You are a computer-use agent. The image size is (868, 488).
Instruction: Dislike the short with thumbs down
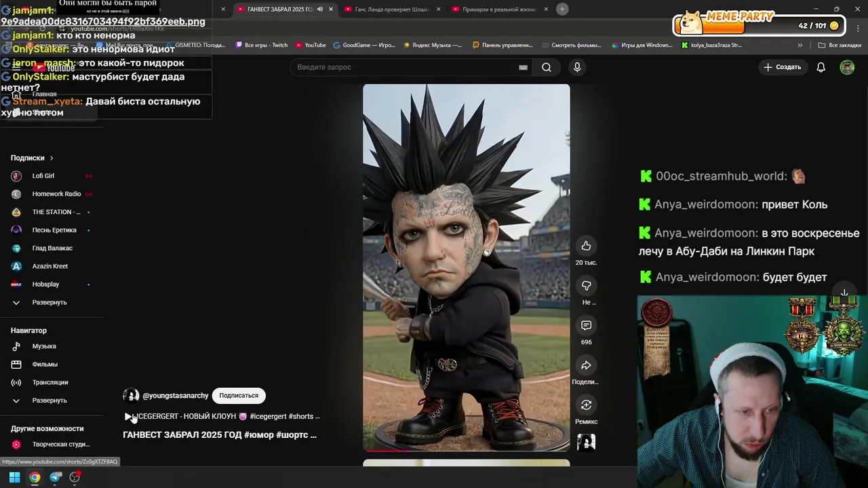(586, 285)
